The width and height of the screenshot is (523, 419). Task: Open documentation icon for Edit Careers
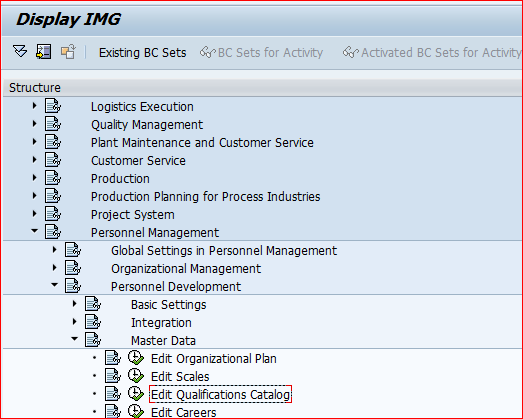[x=113, y=412]
